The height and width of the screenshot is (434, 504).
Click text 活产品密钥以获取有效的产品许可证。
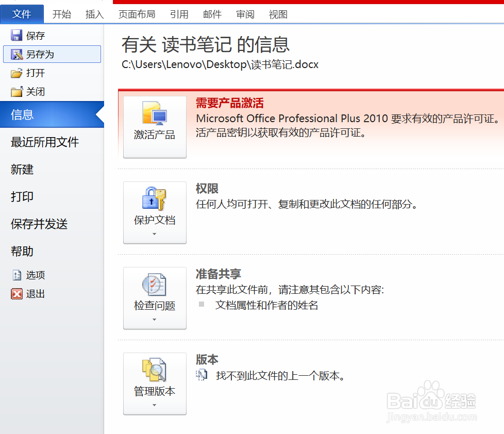tap(281, 132)
